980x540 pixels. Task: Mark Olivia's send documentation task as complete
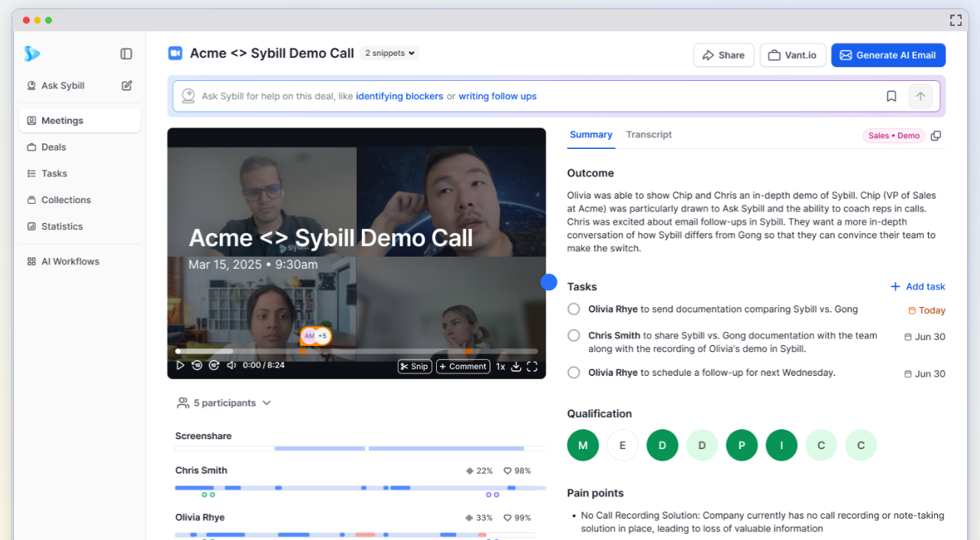coord(574,309)
